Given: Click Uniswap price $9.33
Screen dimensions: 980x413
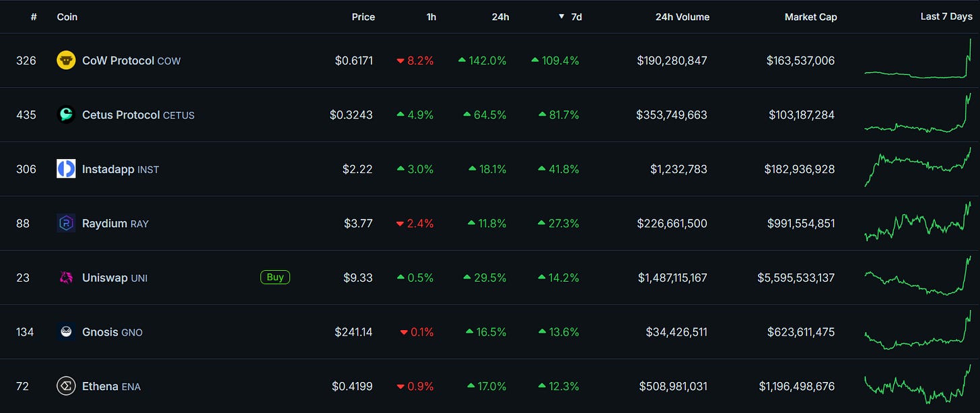Looking at the screenshot, I should click(x=357, y=278).
